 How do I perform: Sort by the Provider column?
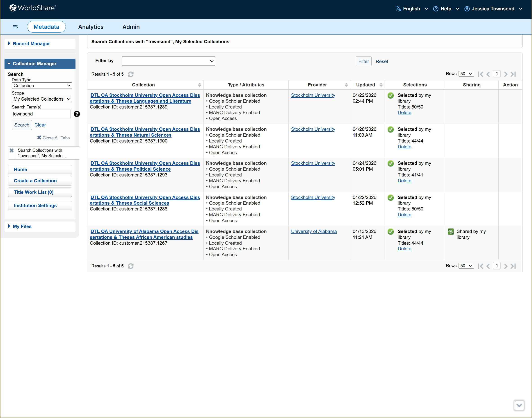346,85
